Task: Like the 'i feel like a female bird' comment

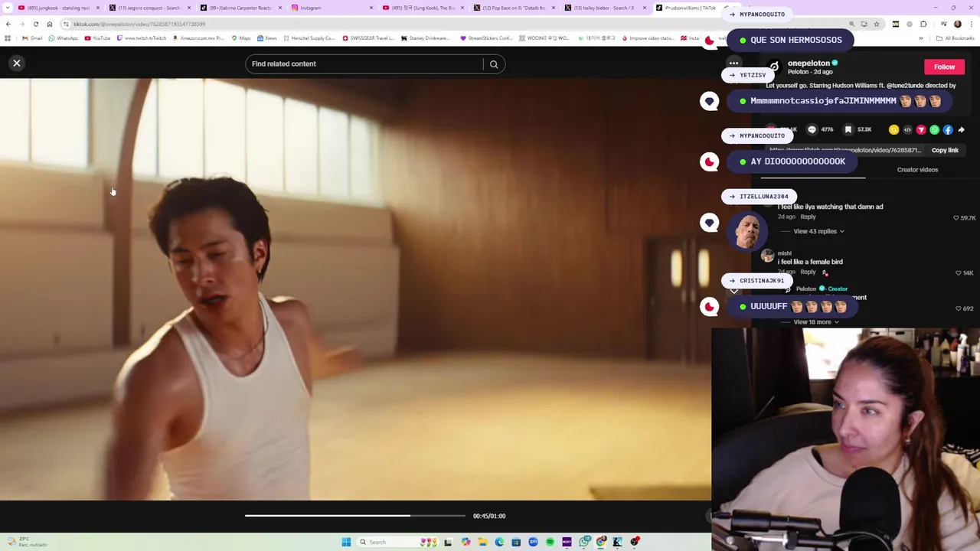Action: point(959,273)
